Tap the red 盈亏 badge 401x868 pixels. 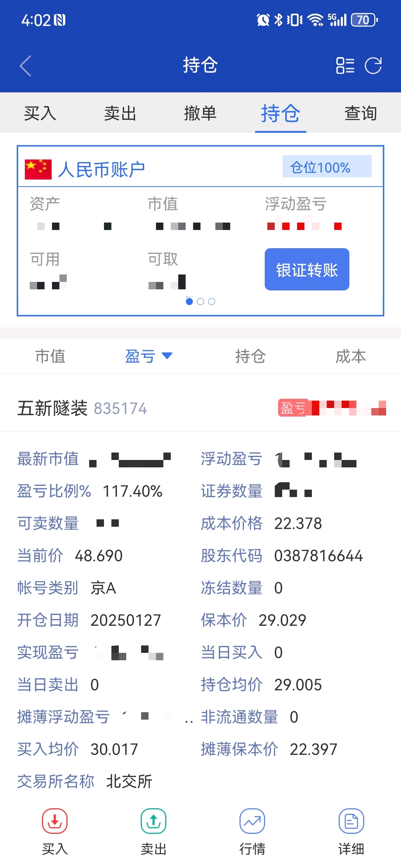[x=293, y=408]
